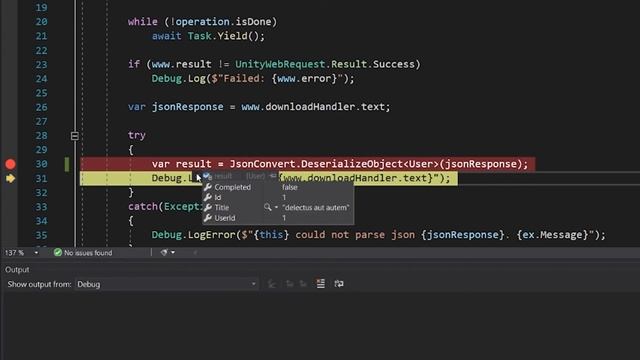Open the No issues found status text

tap(88, 253)
